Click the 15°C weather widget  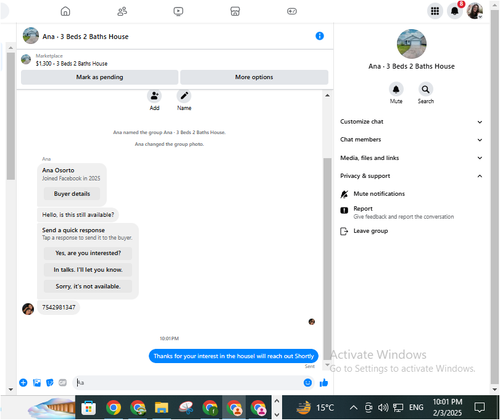click(315, 407)
